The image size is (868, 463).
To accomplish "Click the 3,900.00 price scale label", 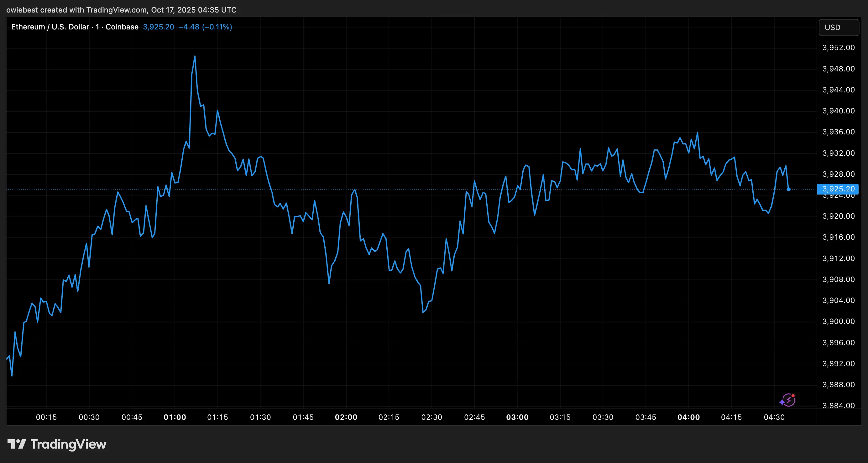I will point(838,321).
